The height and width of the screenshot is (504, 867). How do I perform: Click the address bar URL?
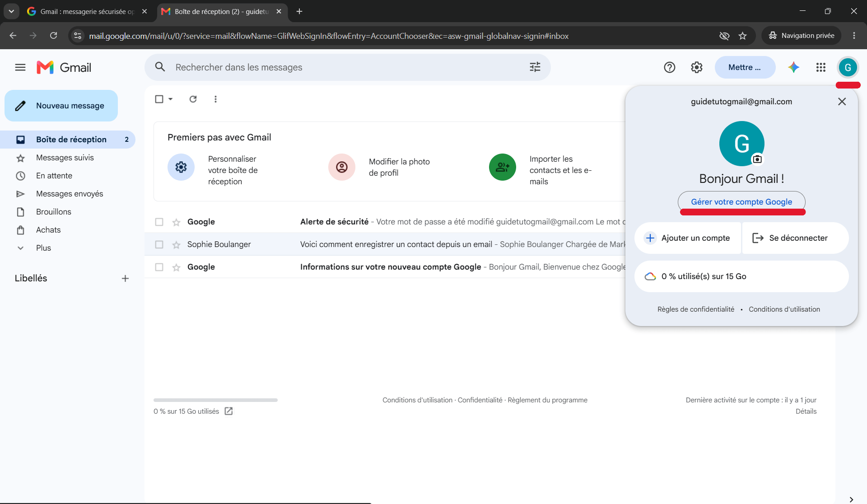pyautogui.click(x=329, y=36)
